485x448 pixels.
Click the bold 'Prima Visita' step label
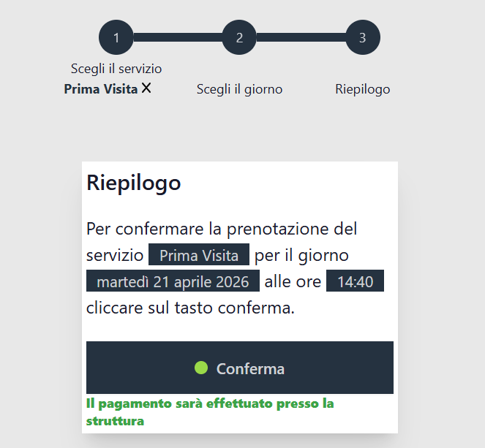tap(101, 89)
